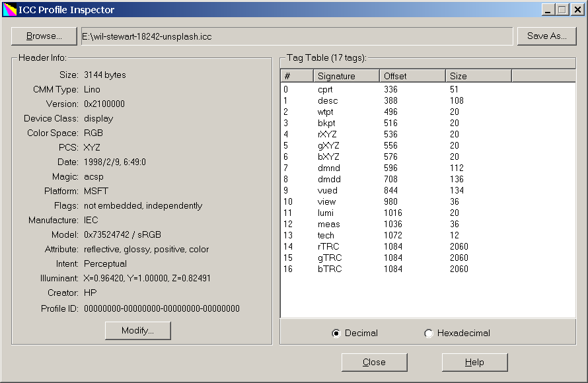Select the vued tag in the table
This screenshot has width=588, height=383.
pos(327,191)
